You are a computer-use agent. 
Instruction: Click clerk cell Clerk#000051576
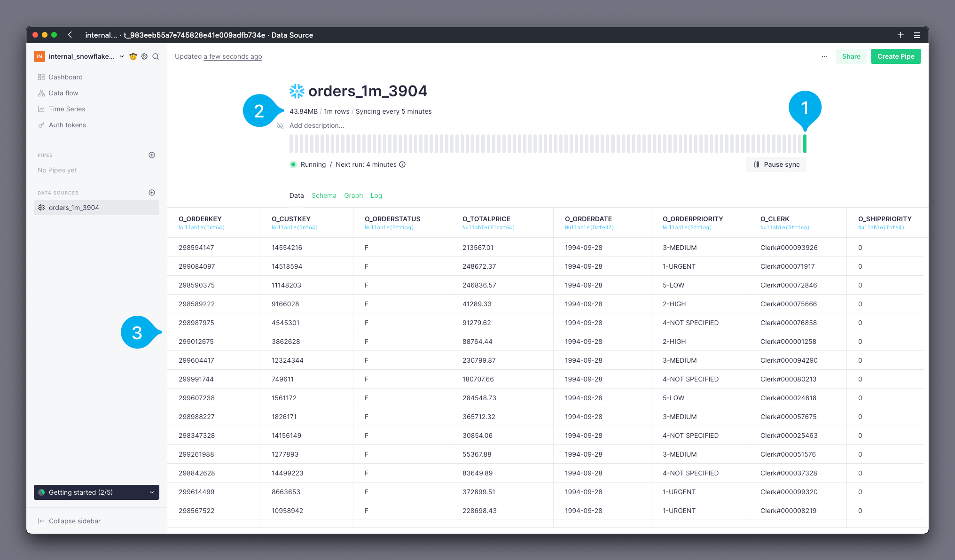798,454
